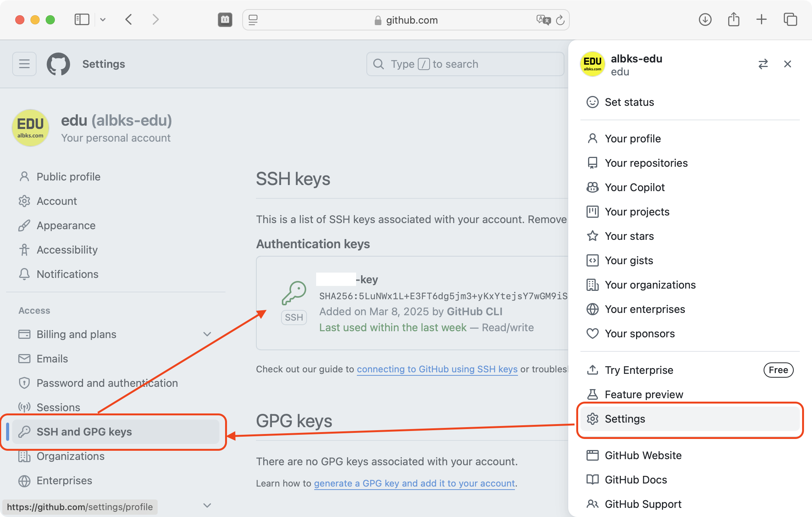Toggle the Safari sidebar button
Screen dimensions: 812x517
[x=82, y=19]
